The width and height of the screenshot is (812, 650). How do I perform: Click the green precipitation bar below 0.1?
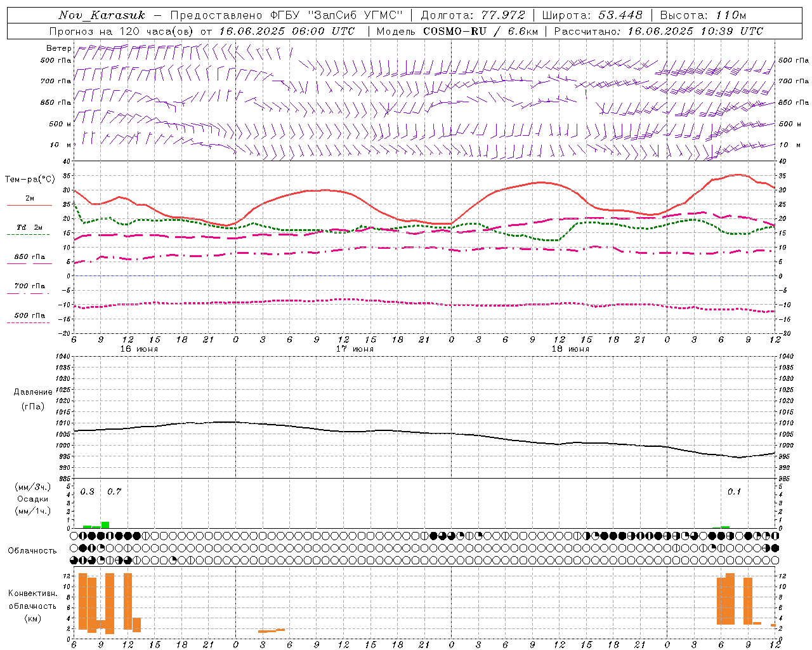point(725,527)
